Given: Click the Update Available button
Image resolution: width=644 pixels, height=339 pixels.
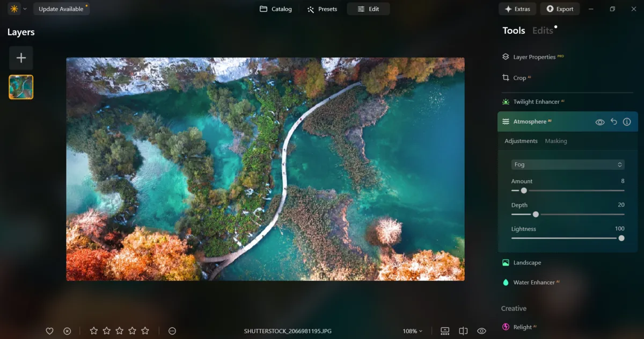Looking at the screenshot, I should click(x=61, y=9).
